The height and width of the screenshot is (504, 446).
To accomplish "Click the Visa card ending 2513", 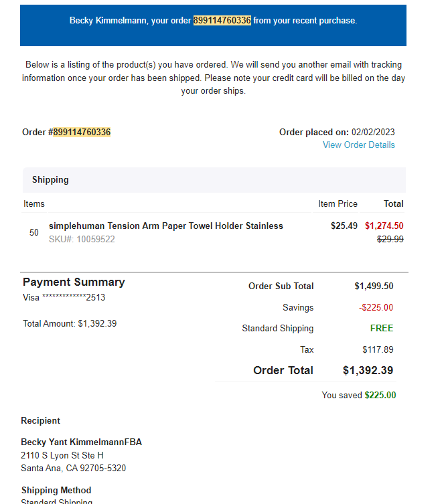I will pyautogui.click(x=64, y=297).
